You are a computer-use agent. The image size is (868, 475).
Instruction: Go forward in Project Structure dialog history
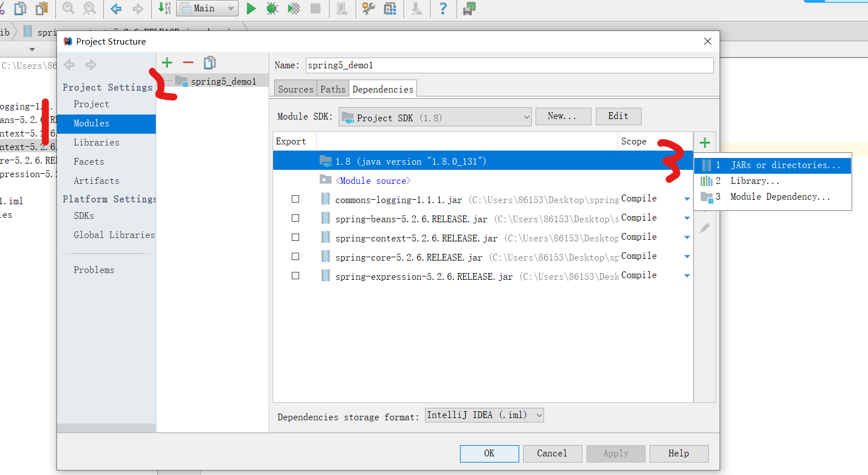click(91, 65)
